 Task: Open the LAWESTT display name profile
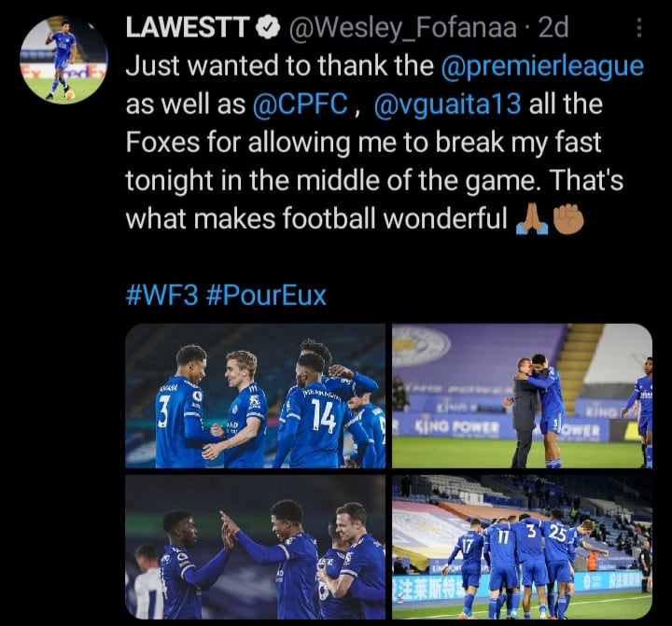pyautogui.click(x=188, y=27)
